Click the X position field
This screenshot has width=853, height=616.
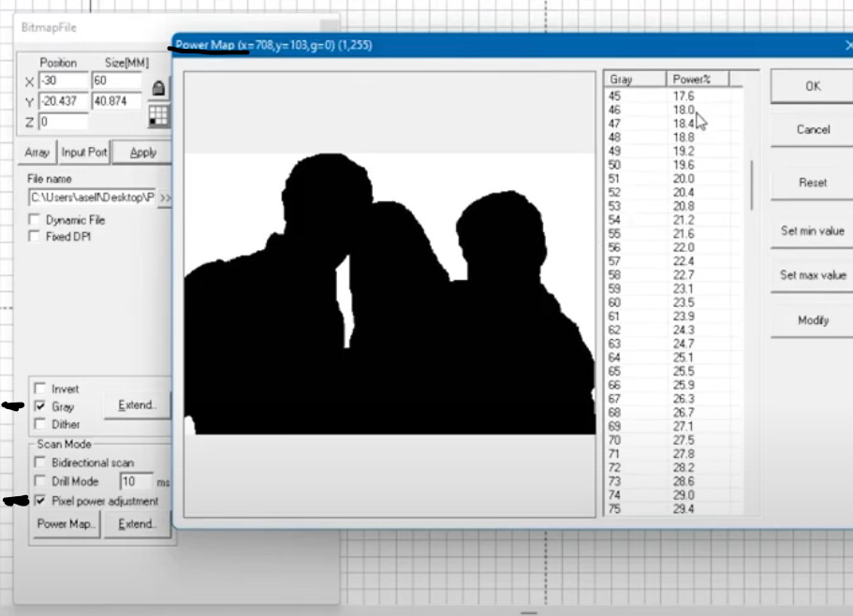point(63,81)
